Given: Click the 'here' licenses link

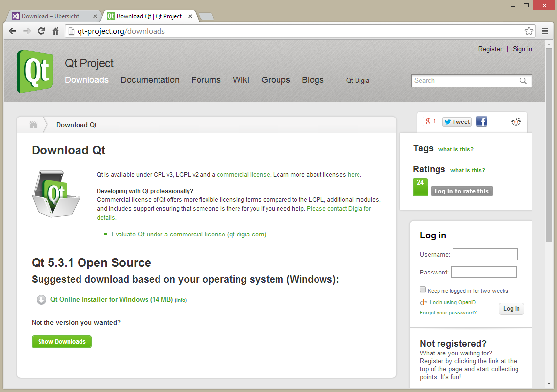Looking at the screenshot, I should [x=354, y=175].
